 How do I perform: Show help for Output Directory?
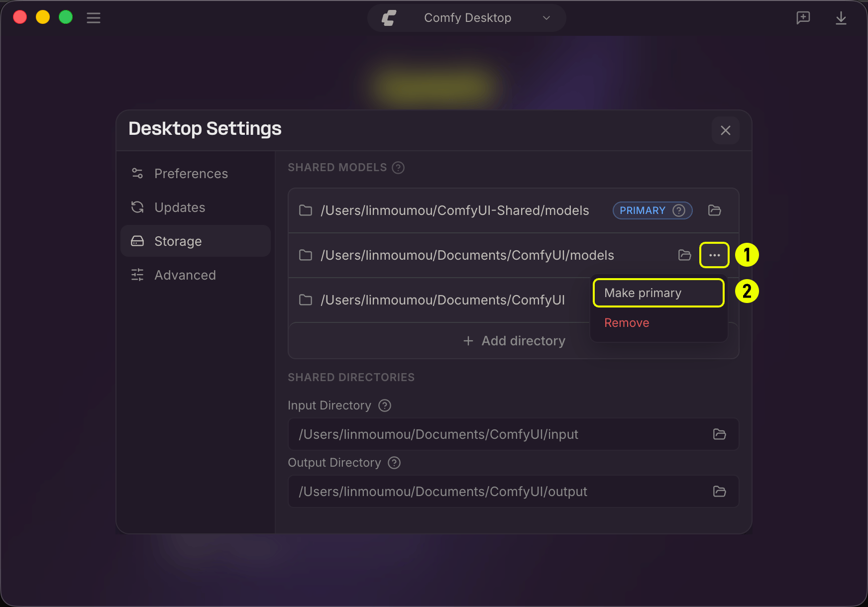(394, 463)
